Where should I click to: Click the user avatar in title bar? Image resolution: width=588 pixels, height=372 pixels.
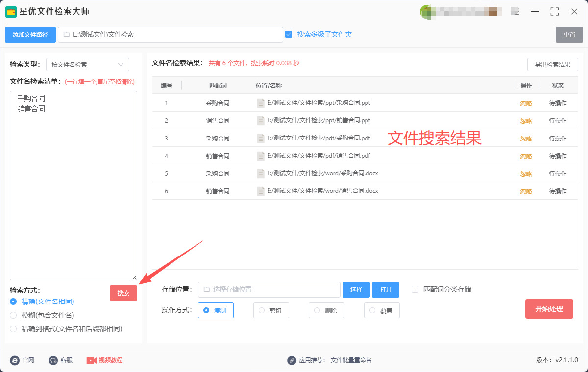click(x=426, y=12)
